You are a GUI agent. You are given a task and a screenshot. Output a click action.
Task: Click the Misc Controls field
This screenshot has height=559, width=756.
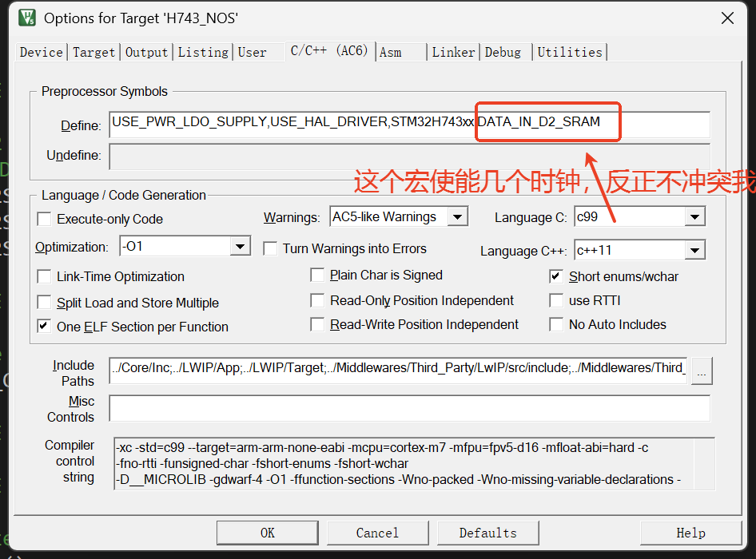pos(409,408)
